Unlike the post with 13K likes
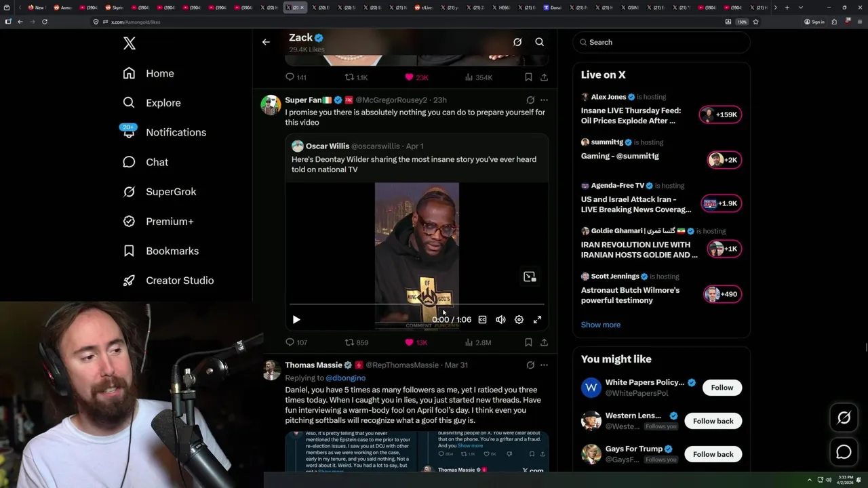The height and width of the screenshot is (488, 868). coord(416,342)
